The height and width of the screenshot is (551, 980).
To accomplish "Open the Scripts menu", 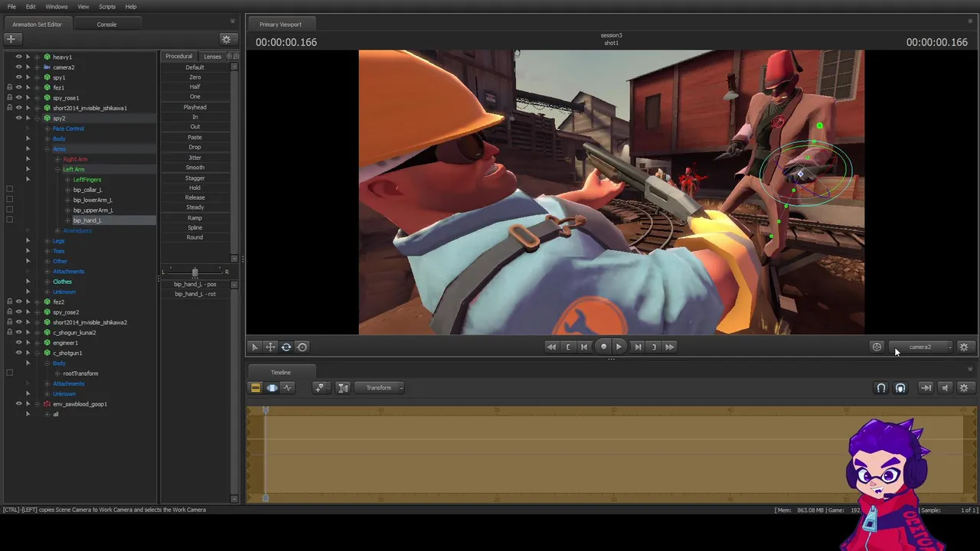I will click(x=107, y=7).
